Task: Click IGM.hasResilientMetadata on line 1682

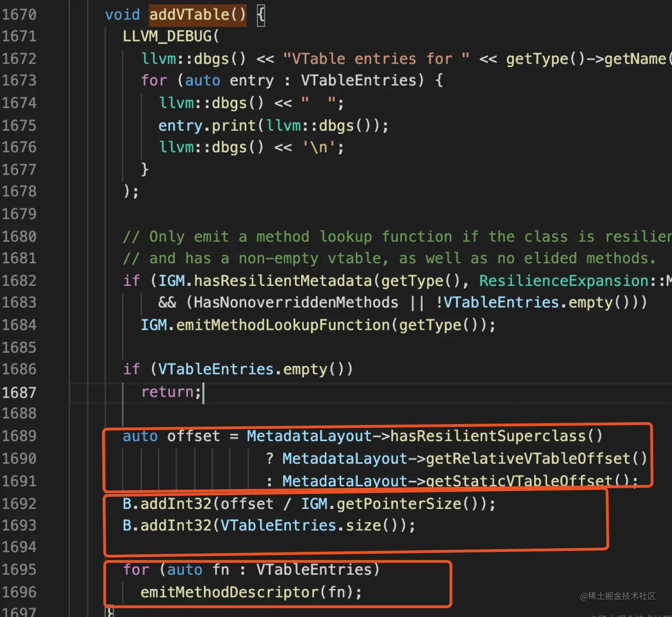Action: coord(265,281)
